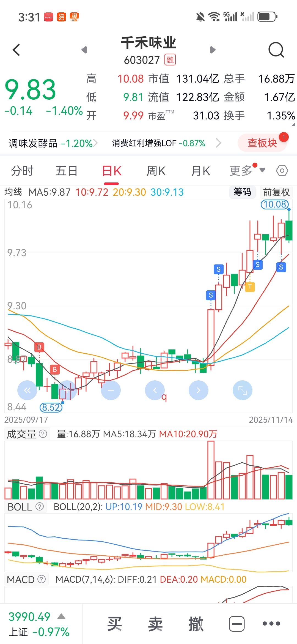Tap the stock title 千禾味业
Viewport: 297px width, 644px height.
tap(148, 43)
